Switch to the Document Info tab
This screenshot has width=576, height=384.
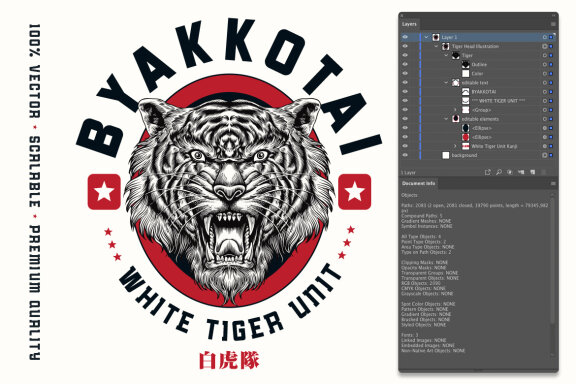click(418, 183)
